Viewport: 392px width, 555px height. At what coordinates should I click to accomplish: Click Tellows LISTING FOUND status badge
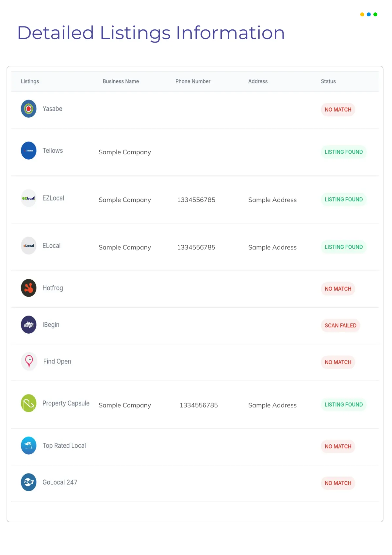[x=344, y=152]
